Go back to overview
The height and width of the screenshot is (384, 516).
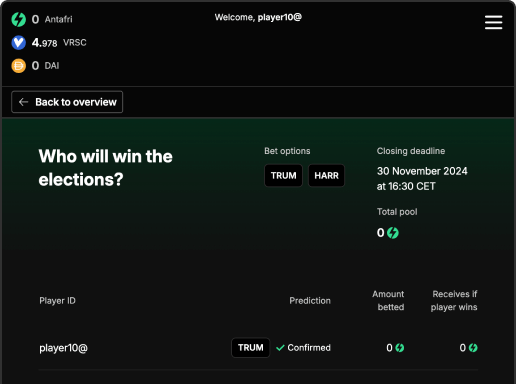click(x=67, y=102)
